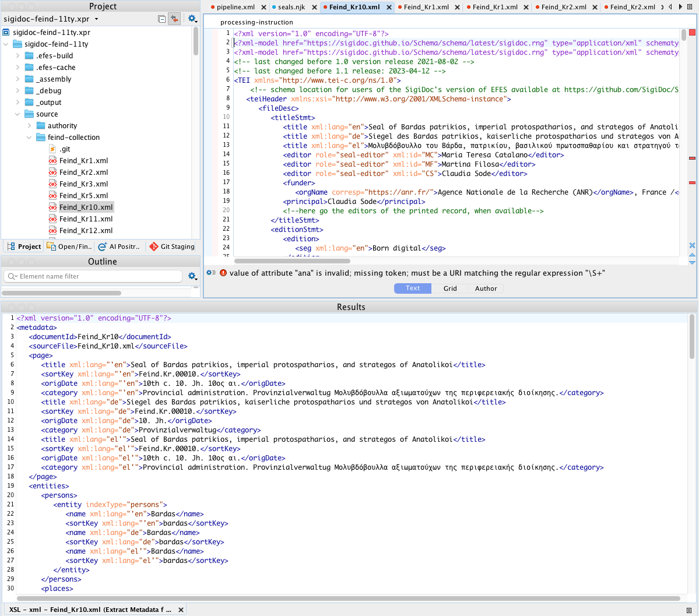This screenshot has width=699, height=616.
Task: Expand the authority folder
Action: click(30, 125)
